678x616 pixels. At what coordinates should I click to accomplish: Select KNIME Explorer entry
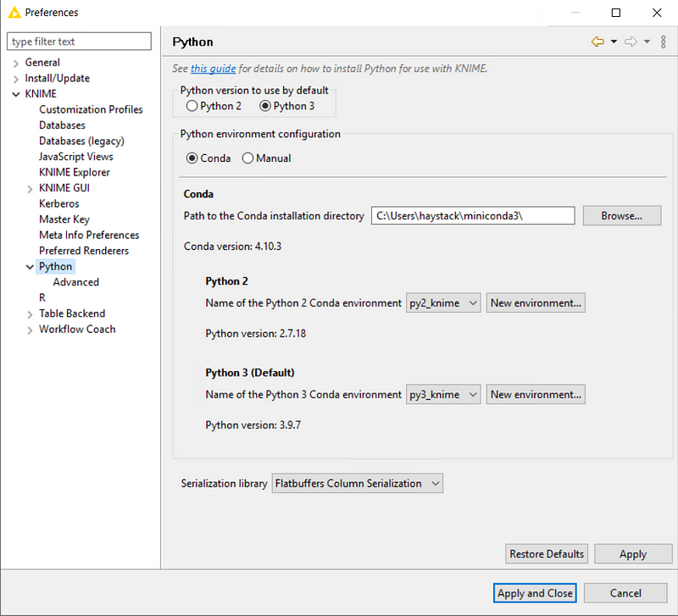pyautogui.click(x=75, y=172)
